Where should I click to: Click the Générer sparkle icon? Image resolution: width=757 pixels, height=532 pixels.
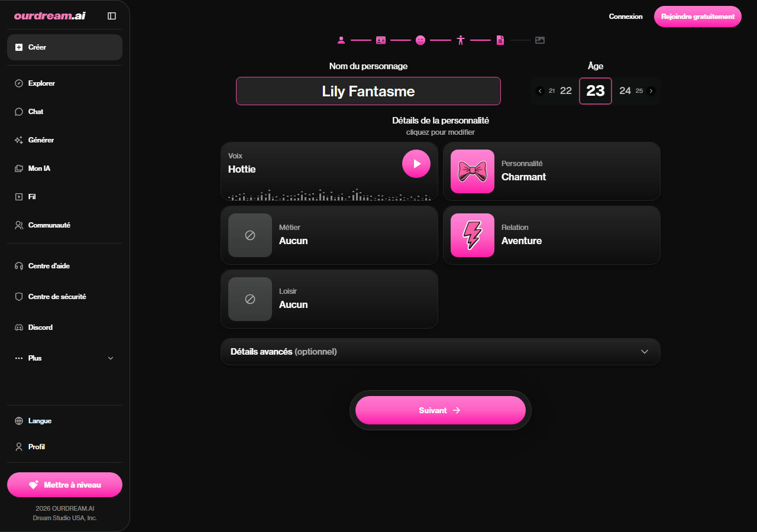pos(19,140)
